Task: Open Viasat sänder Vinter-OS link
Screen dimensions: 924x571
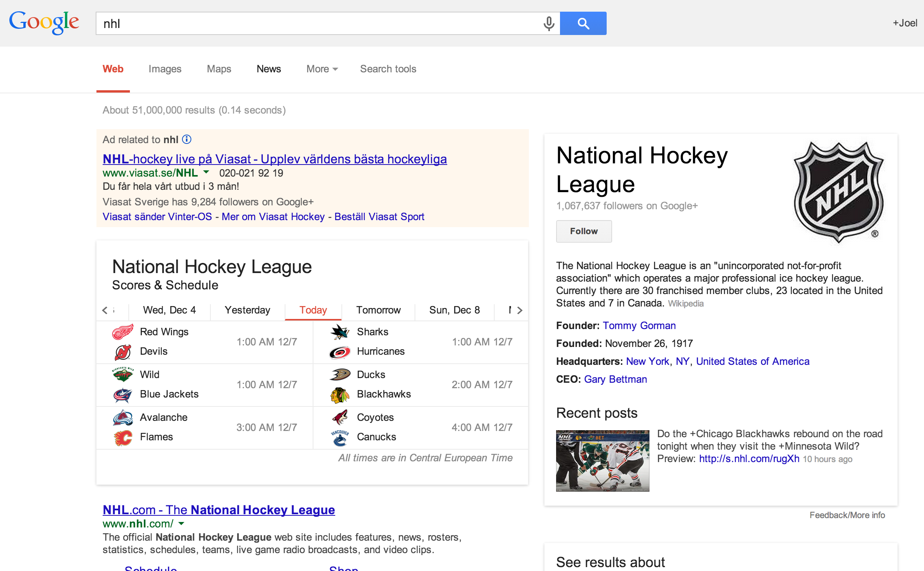Action: [157, 217]
